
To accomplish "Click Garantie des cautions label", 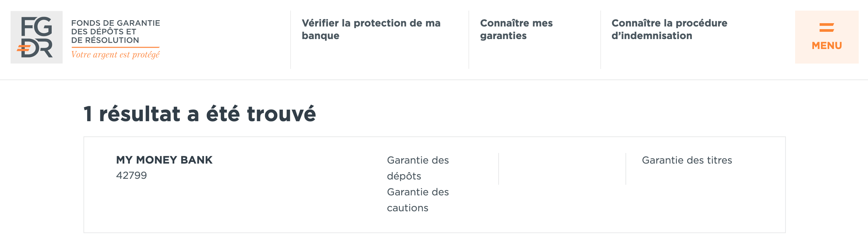I will tap(417, 200).
